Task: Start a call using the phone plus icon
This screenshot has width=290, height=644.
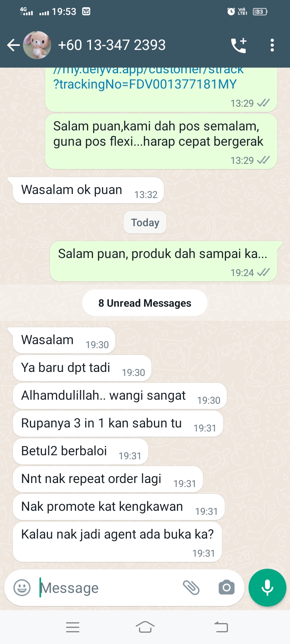Action: pyautogui.click(x=239, y=45)
